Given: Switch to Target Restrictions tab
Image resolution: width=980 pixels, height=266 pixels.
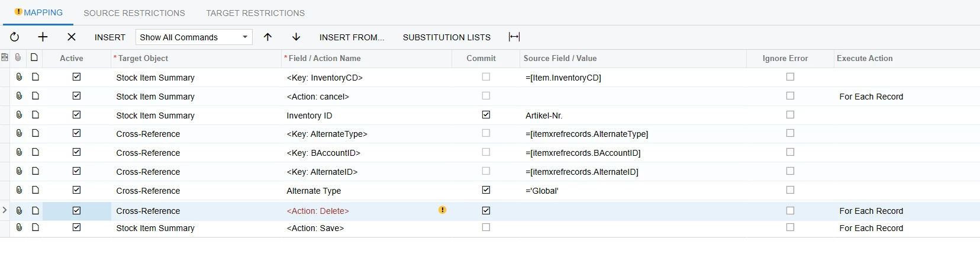Looking at the screenshot, I should (255, 13).
